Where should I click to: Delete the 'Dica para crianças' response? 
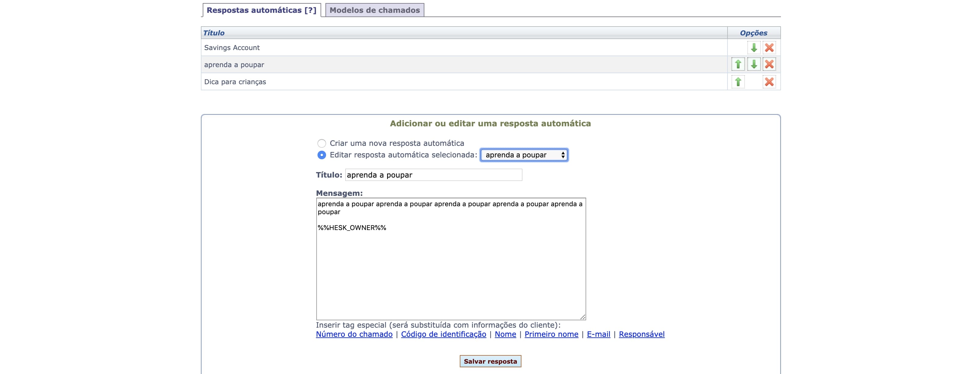769,82
